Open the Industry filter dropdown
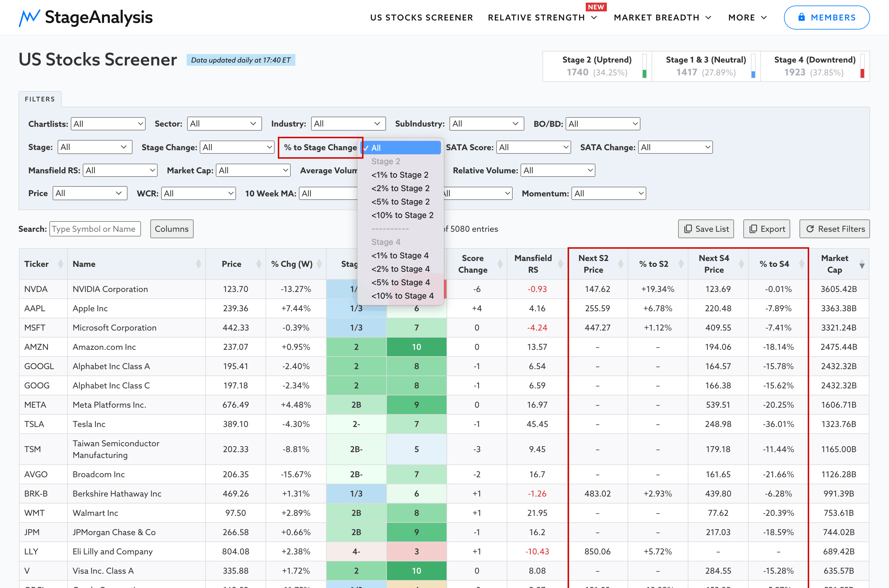The image size is (889, 588). click(x=348, y=124)
